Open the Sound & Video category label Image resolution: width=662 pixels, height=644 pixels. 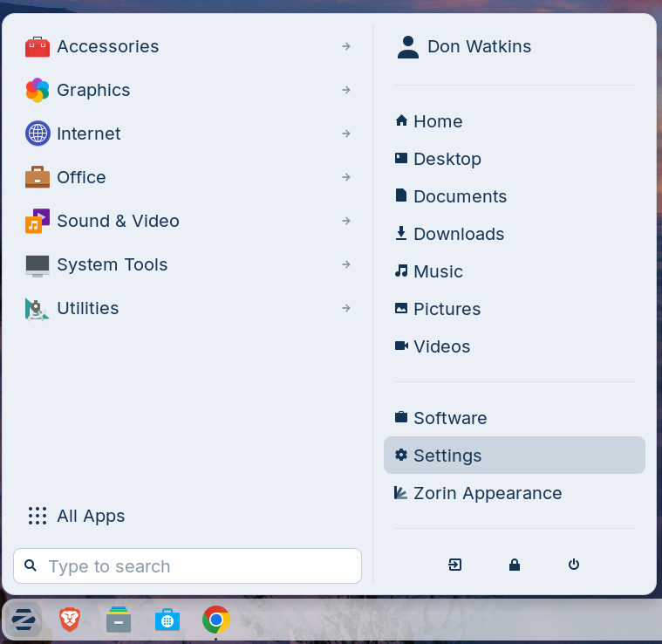pos(119,222)
